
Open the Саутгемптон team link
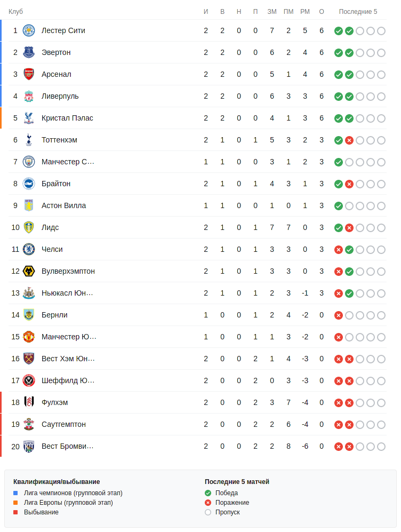(x=63, y=424)
